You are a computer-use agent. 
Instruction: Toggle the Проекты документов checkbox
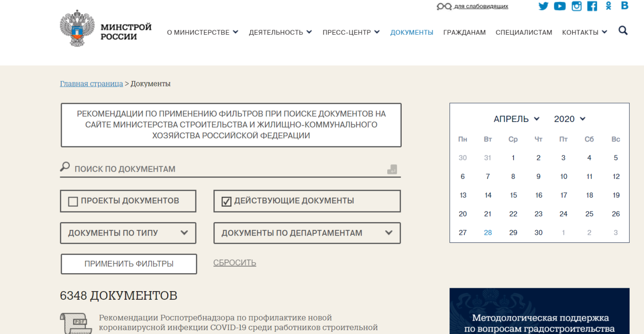[73, 201]
